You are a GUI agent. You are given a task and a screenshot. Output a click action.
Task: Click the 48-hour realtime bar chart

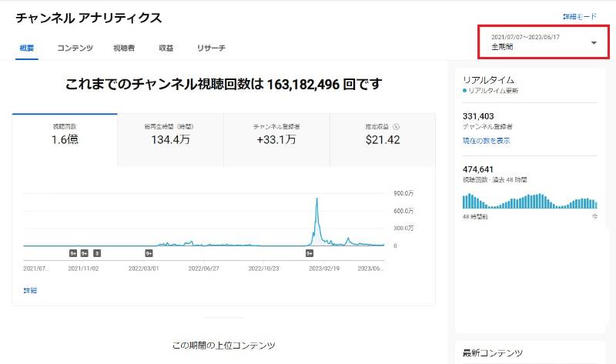530,201
